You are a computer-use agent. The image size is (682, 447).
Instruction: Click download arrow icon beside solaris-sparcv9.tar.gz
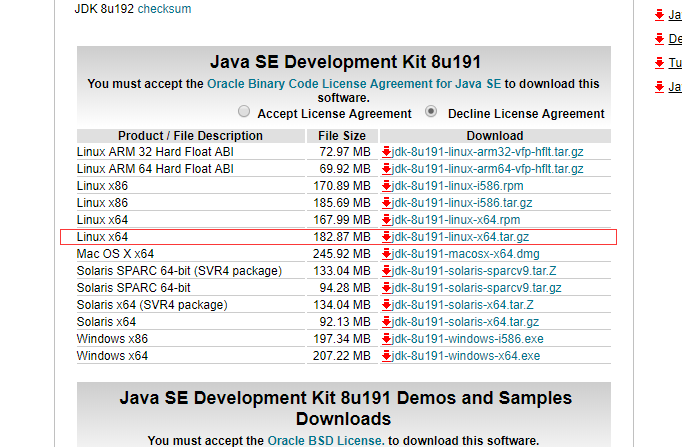(386, 287)
